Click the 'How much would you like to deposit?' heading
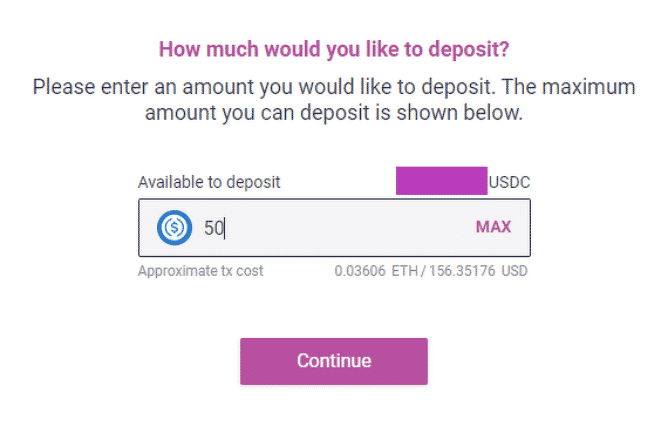The height and width of the screenshot is (426, 661). pos(334,49)
